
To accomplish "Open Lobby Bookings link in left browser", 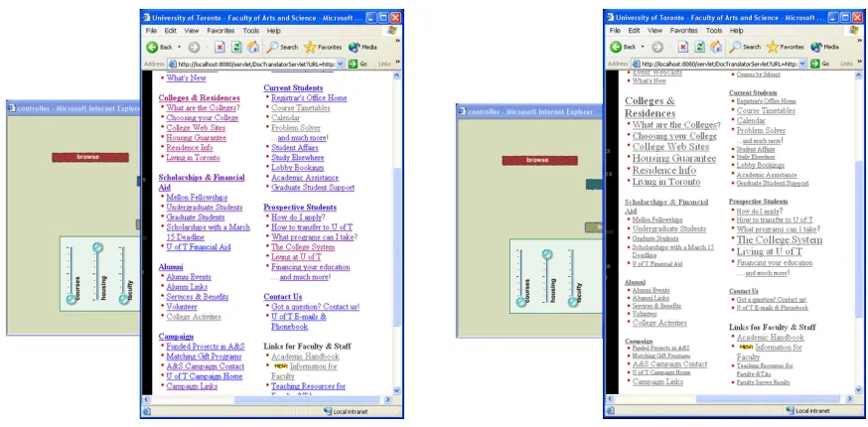I will [298, 167].
